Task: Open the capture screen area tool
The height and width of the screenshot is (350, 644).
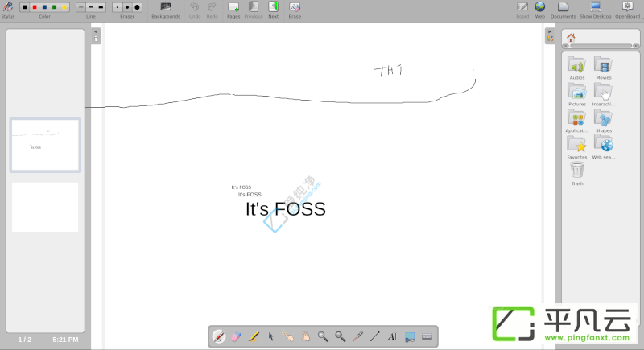Action: (x=410, y=337)
